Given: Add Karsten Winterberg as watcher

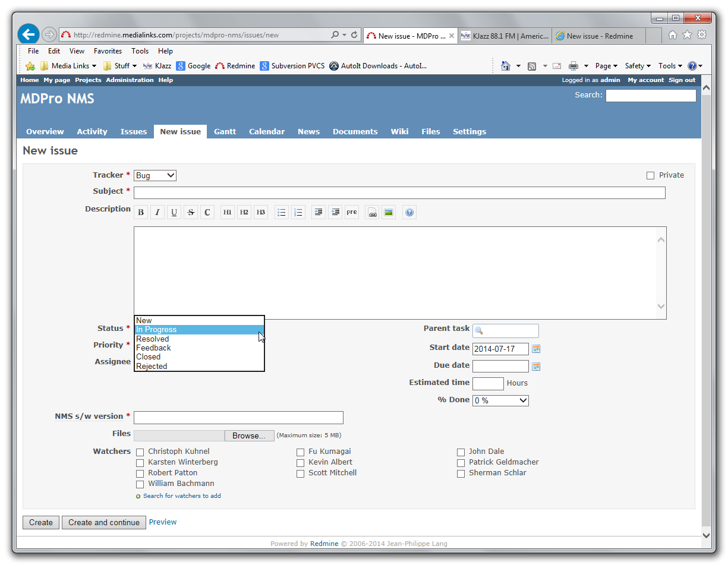Looking at the screenshot, I should [x=140, y=463].
